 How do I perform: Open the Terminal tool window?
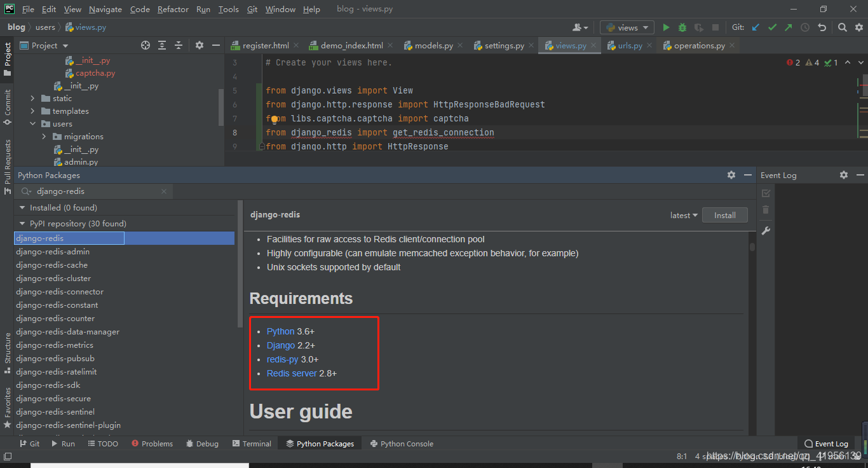(252, 444)
